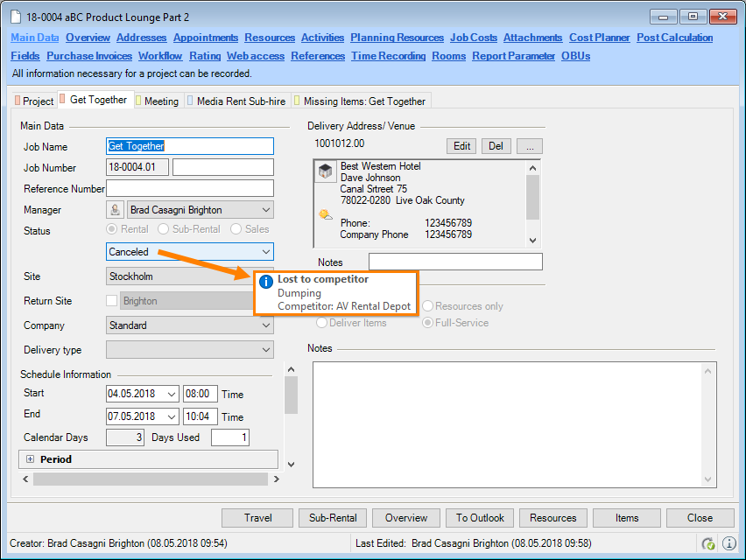Click the weather sun-cloud icon
The image size is (746, 560).
325,214
